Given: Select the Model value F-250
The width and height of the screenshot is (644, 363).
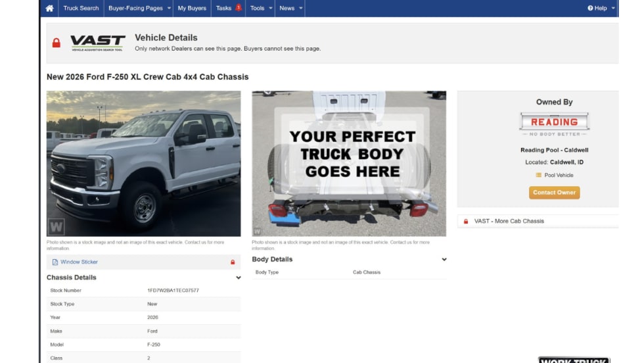Looking at the screenshot, I should 154,345.
